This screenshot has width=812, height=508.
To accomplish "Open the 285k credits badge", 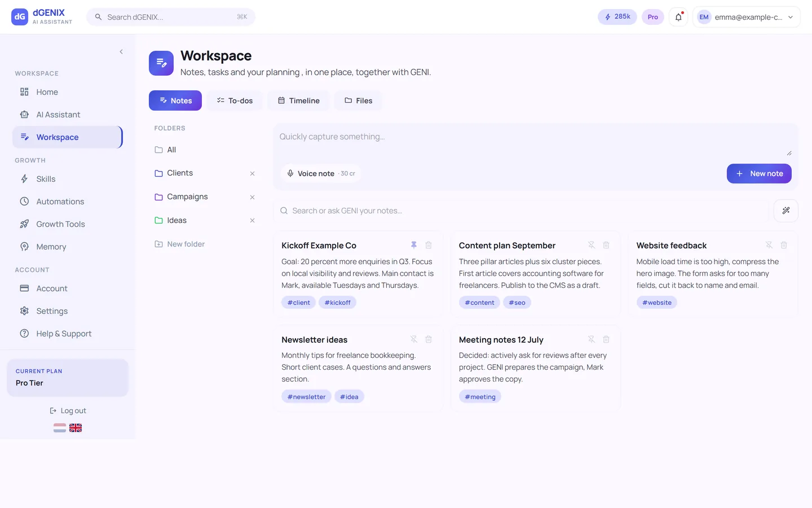I will click(617, 17).
